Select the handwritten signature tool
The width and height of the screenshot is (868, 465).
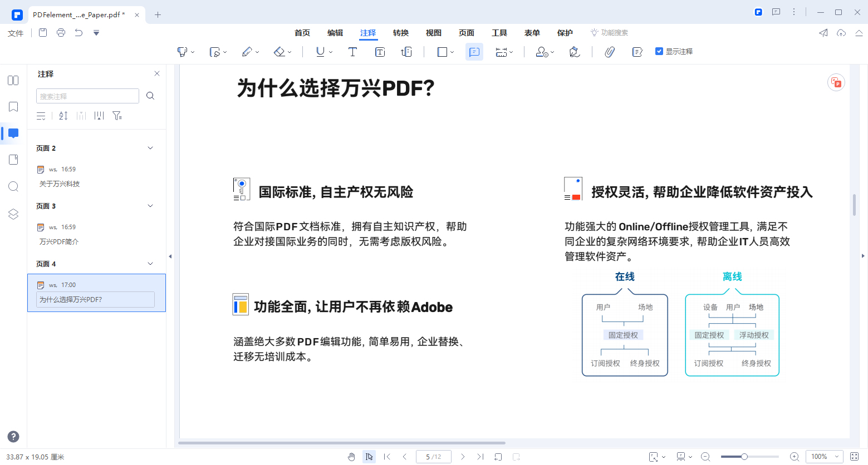coord(575,52)
